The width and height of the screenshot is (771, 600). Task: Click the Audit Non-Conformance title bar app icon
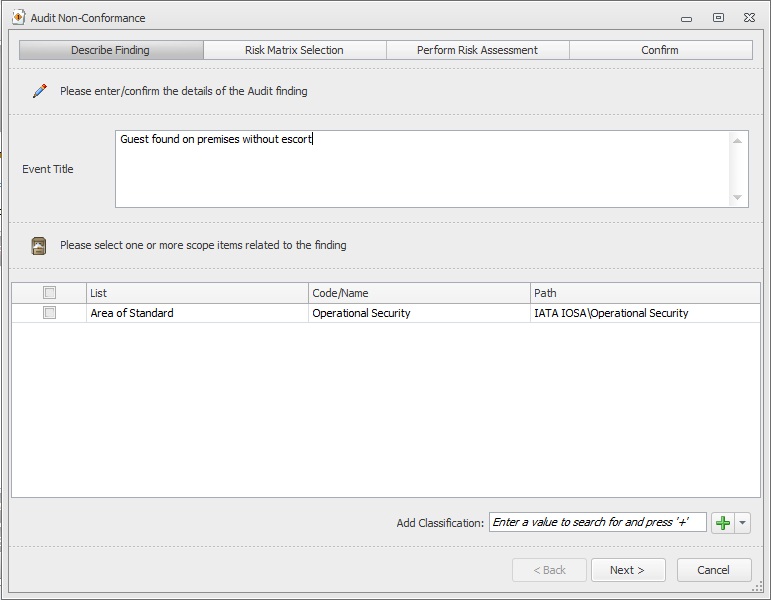click(x=18, y=17)
